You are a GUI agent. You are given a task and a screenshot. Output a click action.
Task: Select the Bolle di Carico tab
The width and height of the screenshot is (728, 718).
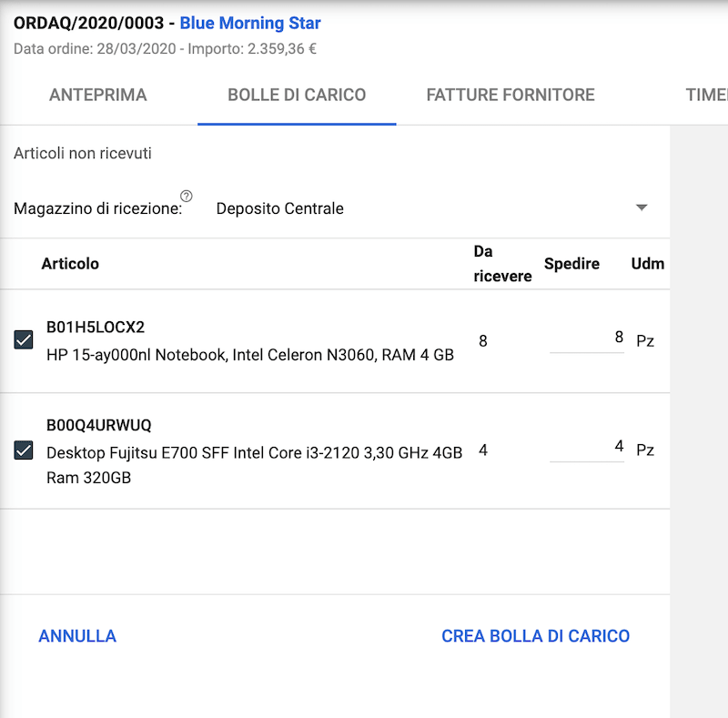[297, 95]
